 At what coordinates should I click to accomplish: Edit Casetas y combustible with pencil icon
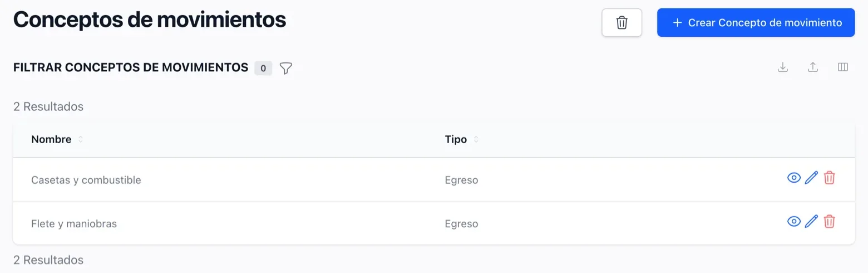[x=812, y=178]
